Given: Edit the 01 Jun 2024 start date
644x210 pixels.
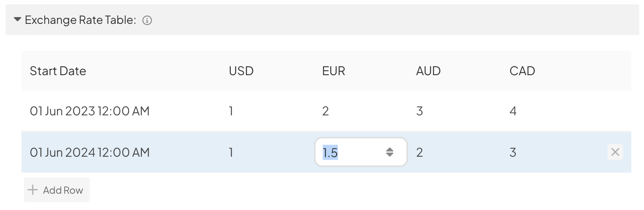Looking at the screenshot, I should [x=90, y=152].
